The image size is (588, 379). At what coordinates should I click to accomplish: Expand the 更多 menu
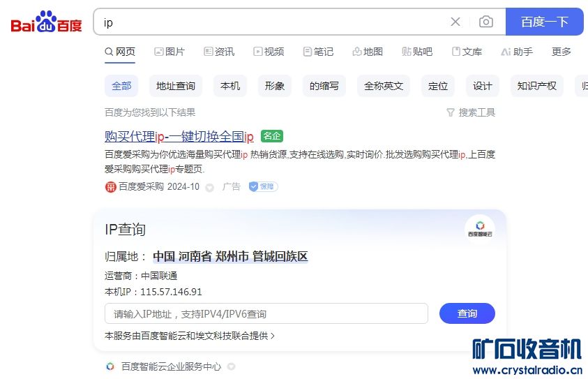(561, 52)
